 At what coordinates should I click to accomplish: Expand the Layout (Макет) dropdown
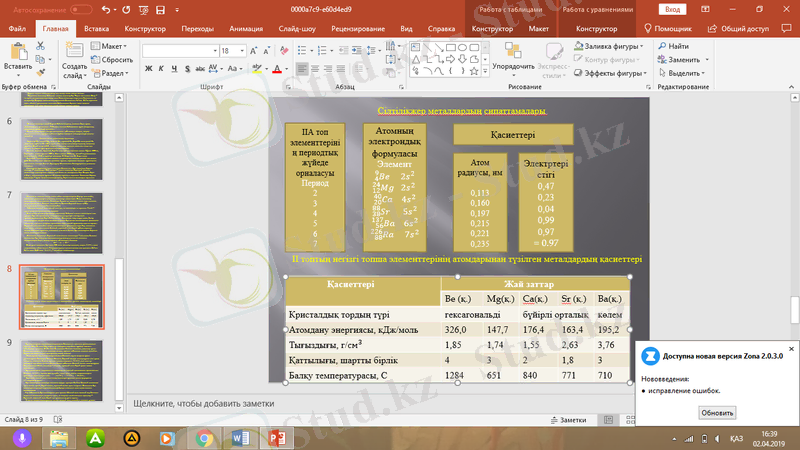[112, 46]
